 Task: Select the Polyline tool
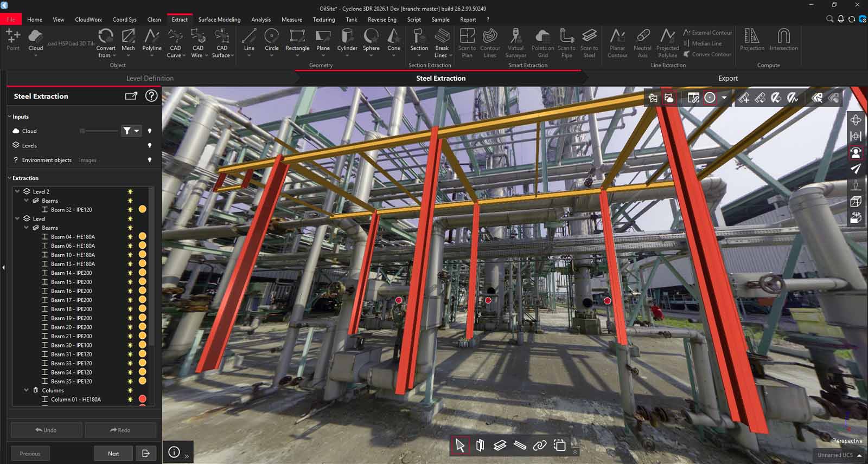coord(152,42)
